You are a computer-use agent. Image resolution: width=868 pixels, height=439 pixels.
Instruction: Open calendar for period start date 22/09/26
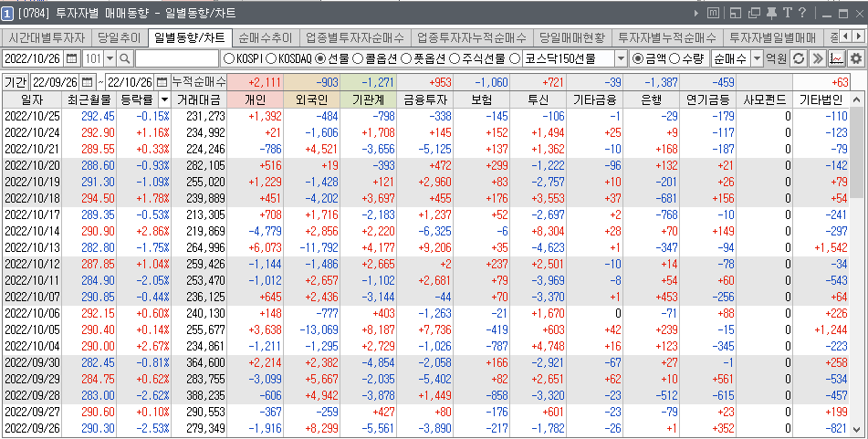(x=88, y=82)
